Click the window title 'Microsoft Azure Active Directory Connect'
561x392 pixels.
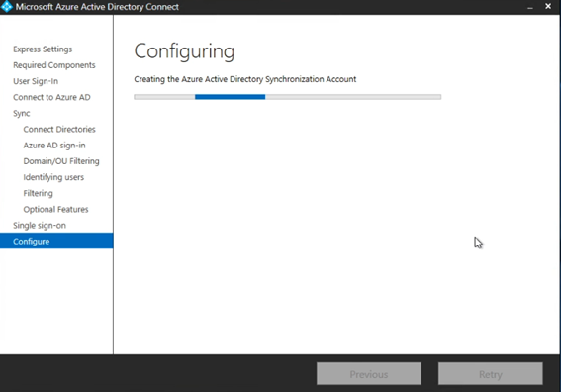pyautogui.click(x=97, y=7)
